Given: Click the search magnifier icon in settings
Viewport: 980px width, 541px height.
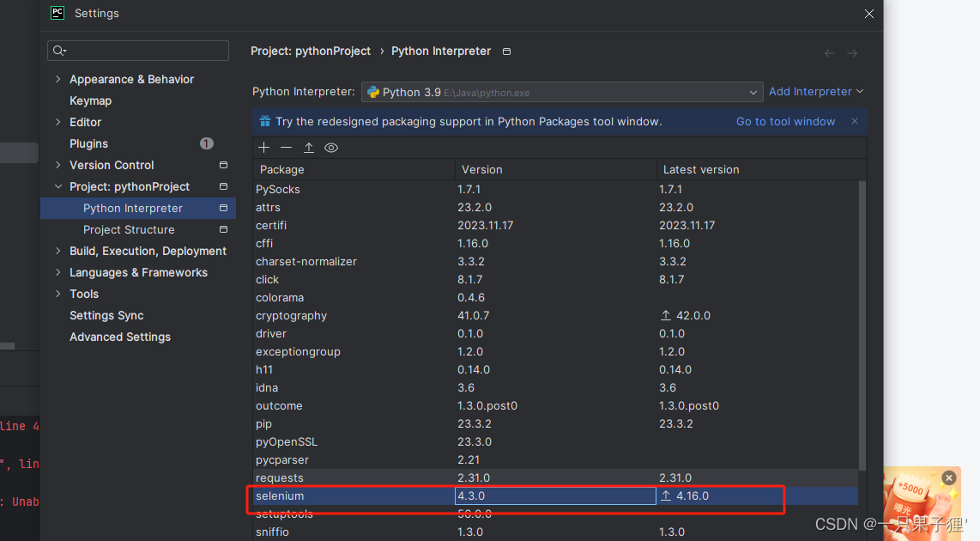Looking at the screenshot, I should click(59, 51).
